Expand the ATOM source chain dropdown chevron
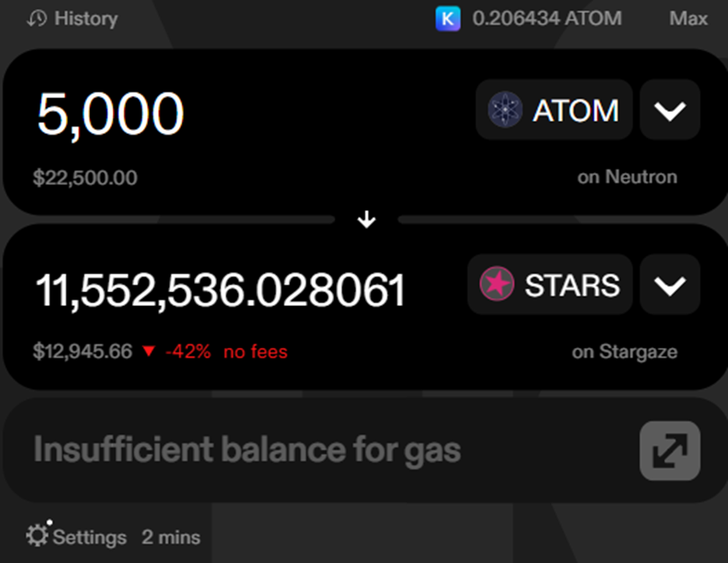Viewport: 728px width, 563px height. pos(670,110)
